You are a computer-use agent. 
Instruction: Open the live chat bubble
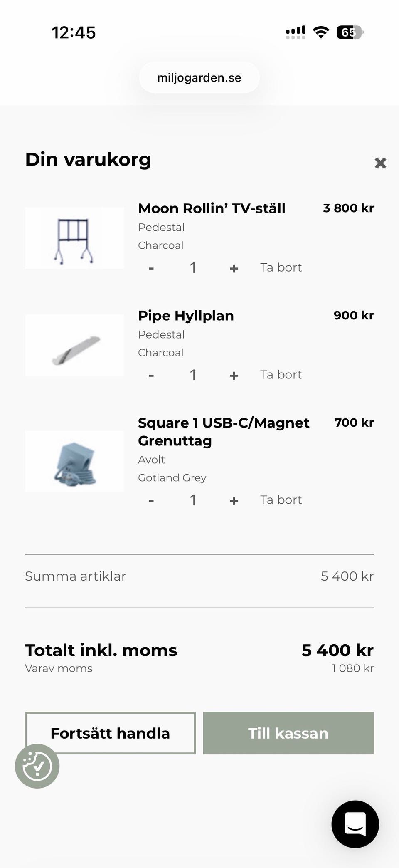pos(355,824)
